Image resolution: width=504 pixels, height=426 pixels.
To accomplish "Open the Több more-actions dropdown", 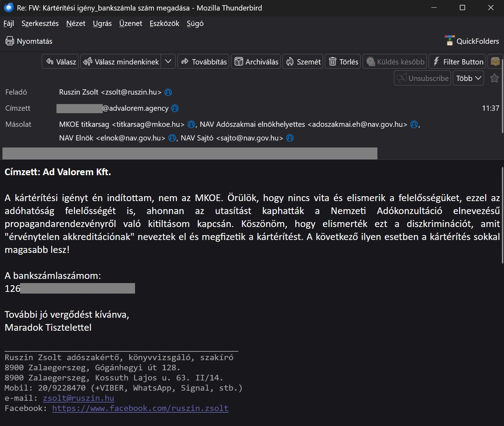I will [x=468, y=78].
